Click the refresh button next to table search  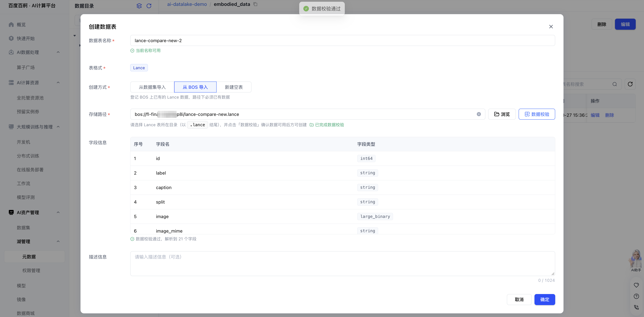(x=630, y=84)
